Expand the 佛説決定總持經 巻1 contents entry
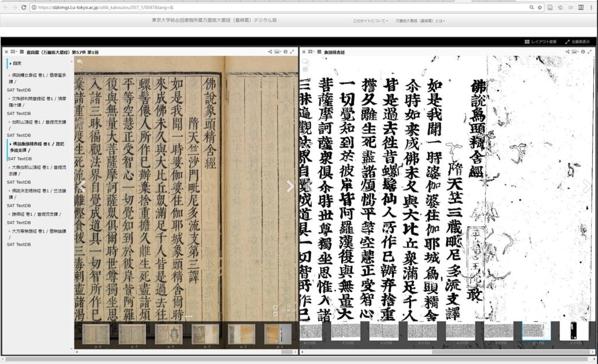The image size is (598, 364). [x=37, y=194]
